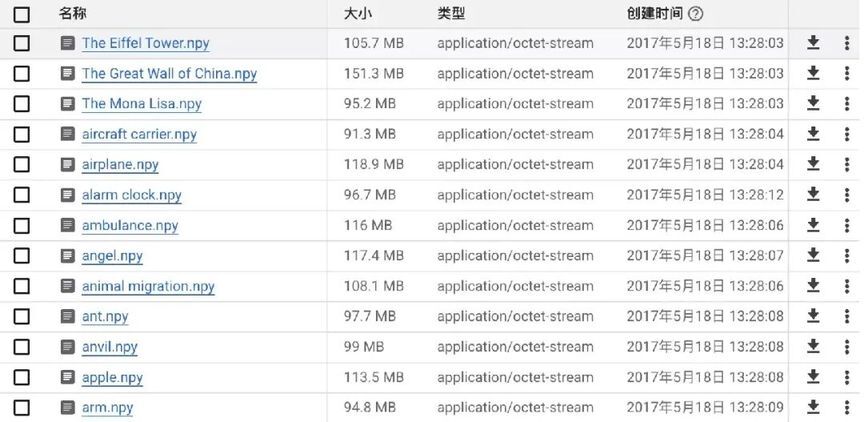Open the arm.npy file link
The image size is (864, 422).
tap(107, 407)
